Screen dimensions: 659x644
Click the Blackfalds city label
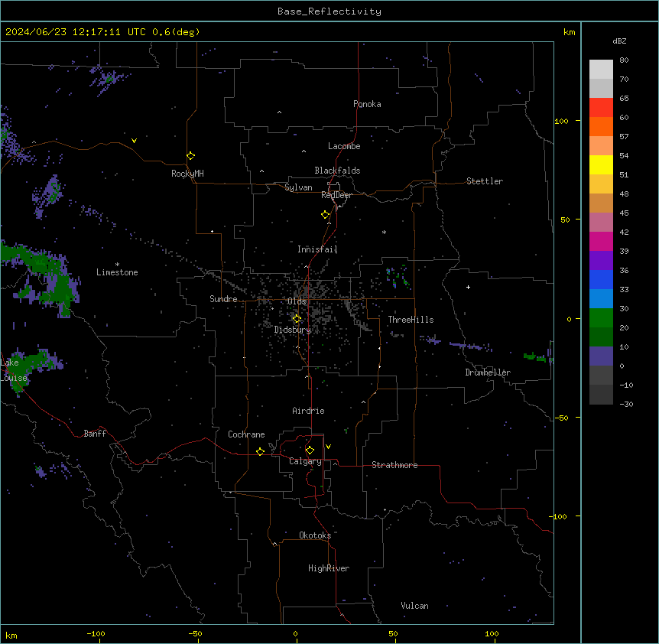point(337,171)
